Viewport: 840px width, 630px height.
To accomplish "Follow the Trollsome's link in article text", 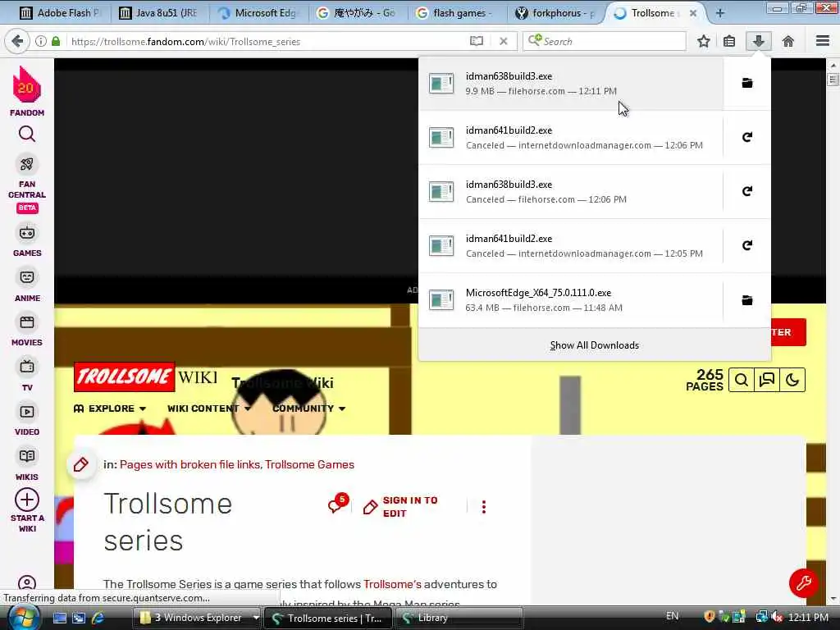I will click(392, 584).
